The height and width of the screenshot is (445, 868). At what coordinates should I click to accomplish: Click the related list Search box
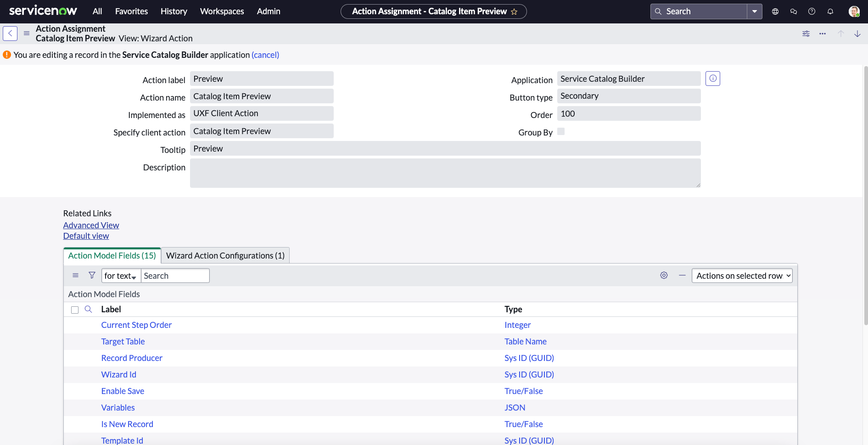[x=175, y=276]
